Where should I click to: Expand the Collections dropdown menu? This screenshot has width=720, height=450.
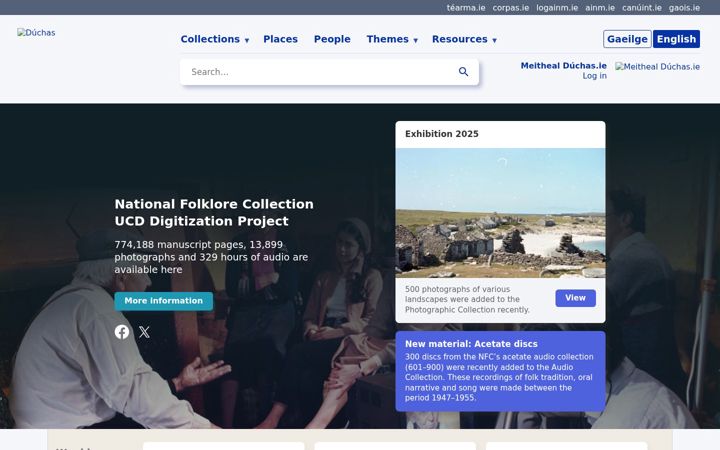214,39
